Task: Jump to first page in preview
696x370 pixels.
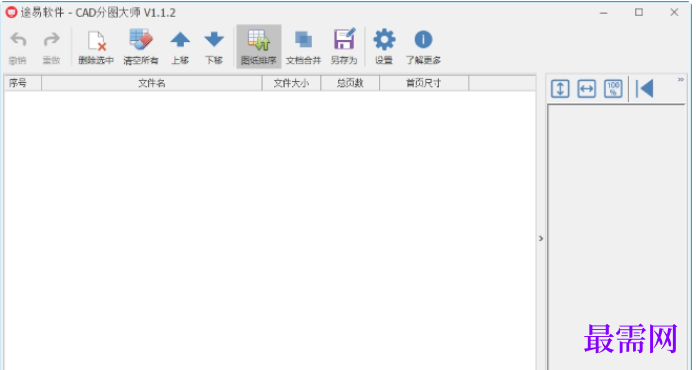Action: click(x=645, y=89)
